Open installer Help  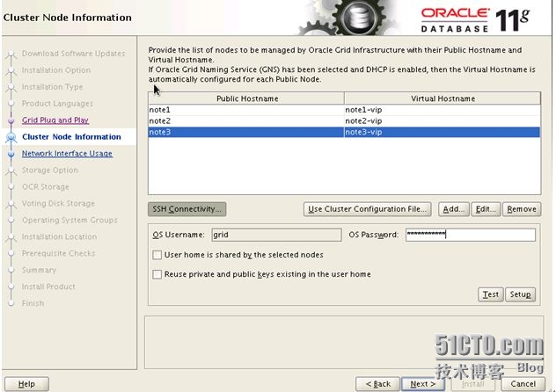click(x=26, y=384)
